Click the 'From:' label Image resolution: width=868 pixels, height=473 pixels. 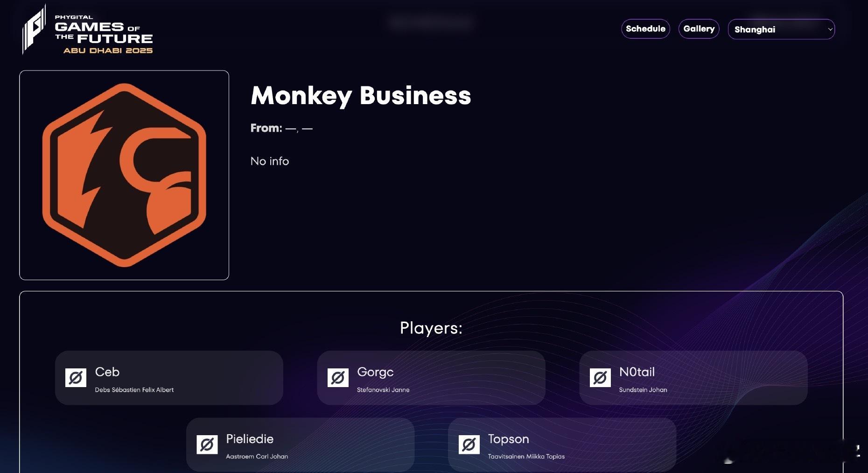point(266,128)
